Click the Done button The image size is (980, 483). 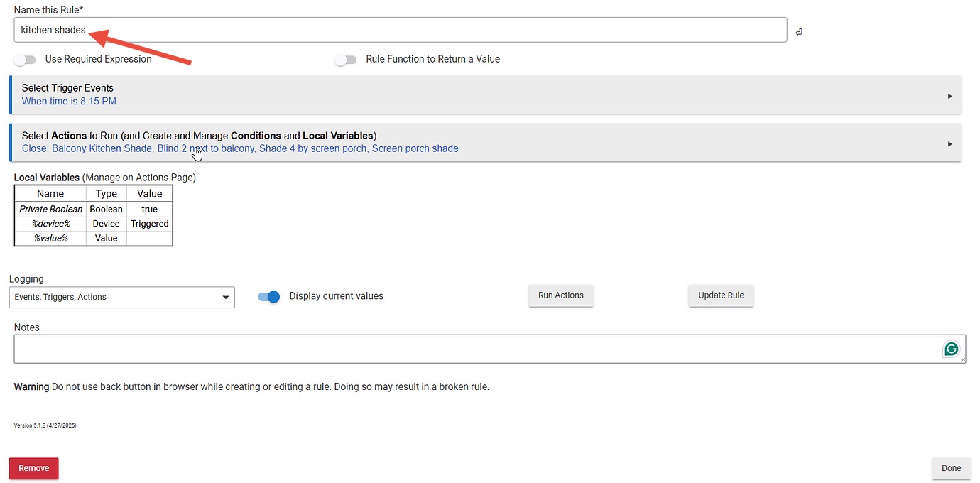pos(951,468)
